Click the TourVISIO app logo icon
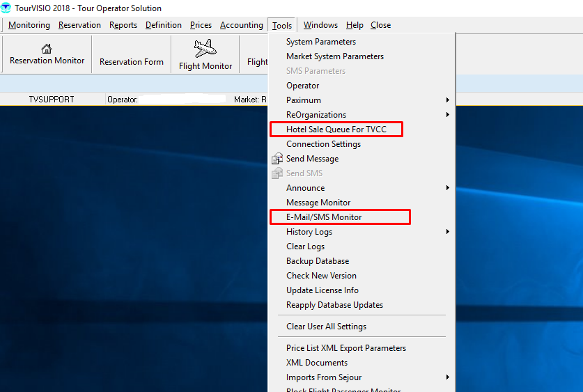This screenshot has height=392, width=583. (x=7, y=8)
